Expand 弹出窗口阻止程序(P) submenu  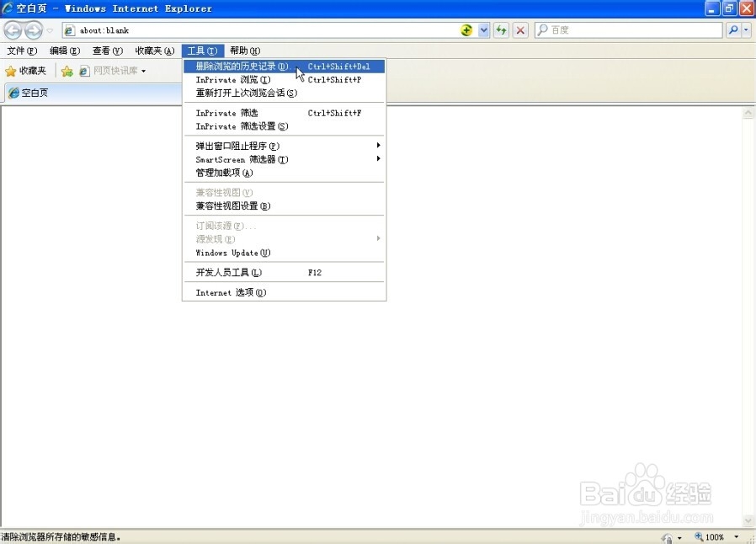click(x=284, y=146)
